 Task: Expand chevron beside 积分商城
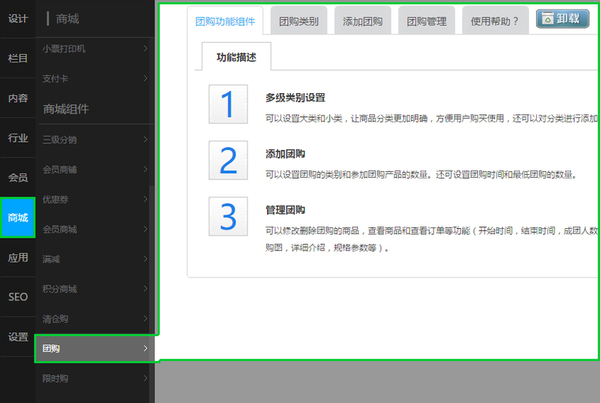[x=145, y=289]
